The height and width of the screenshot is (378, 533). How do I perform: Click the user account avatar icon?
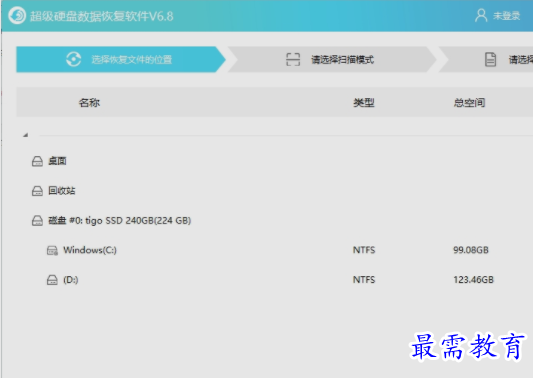pyautogui.click(x=481, y=16)
